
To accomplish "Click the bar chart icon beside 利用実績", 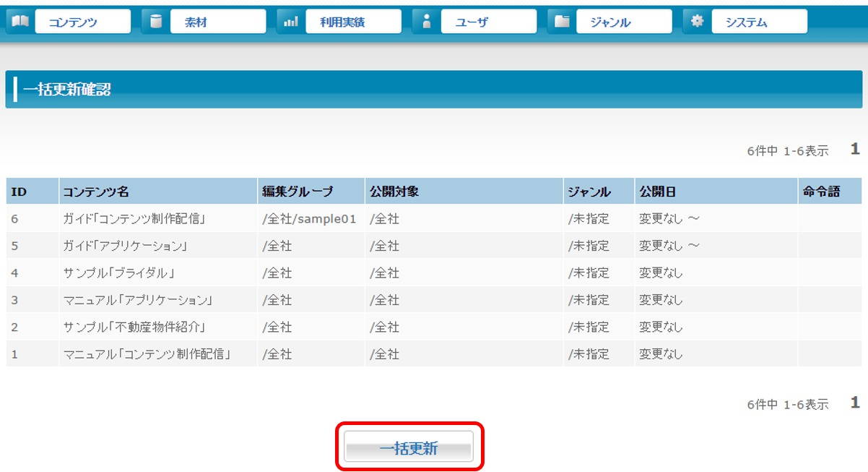I will pyautogui.click(x=291, y=22).
